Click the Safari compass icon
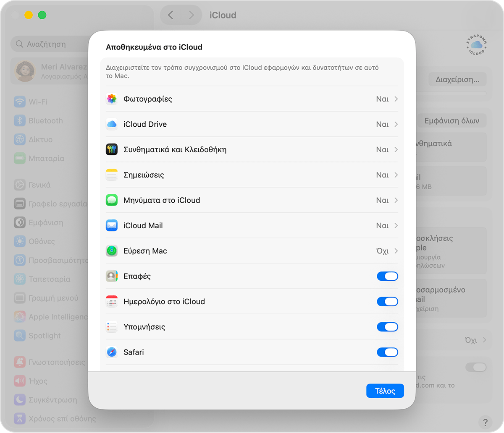This screenshot has width=504, height=433. click(x=111, y=352)
